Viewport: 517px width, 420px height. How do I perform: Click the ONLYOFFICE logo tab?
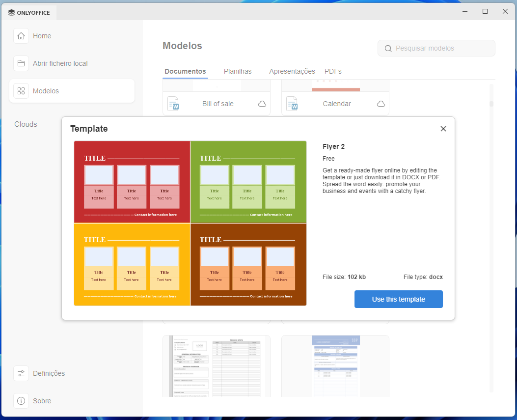point(29,13)
